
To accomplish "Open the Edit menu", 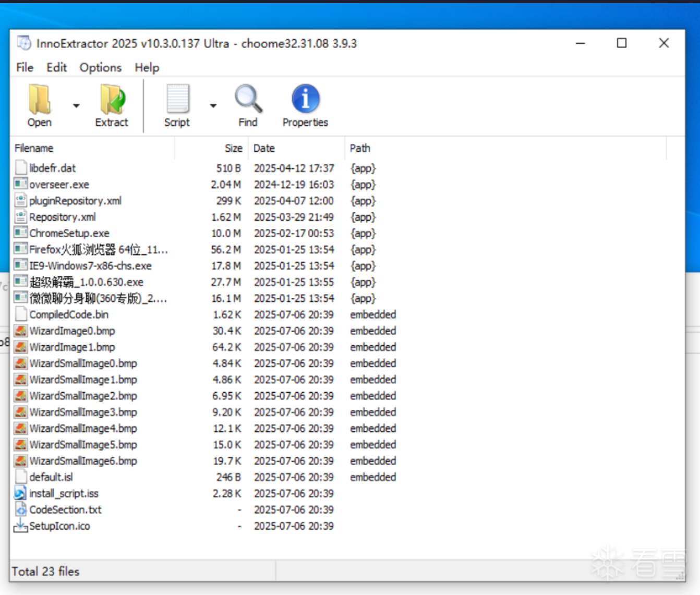I will click(56, 67).
